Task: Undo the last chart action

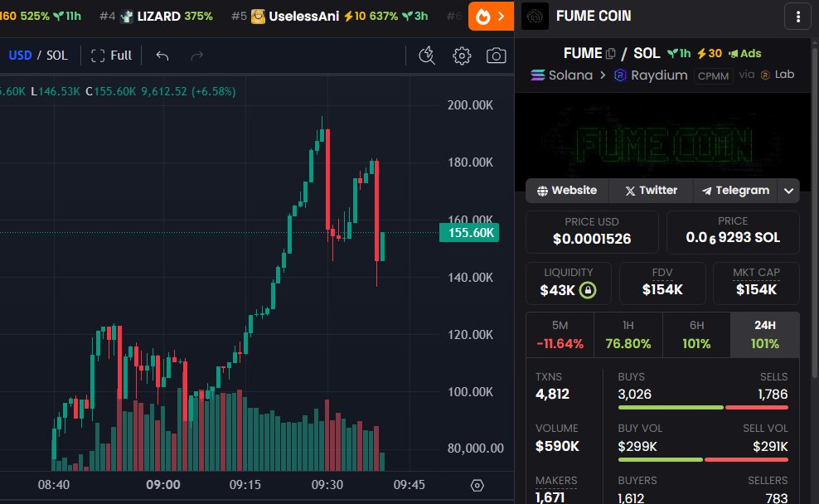Action: coord(162,56)
